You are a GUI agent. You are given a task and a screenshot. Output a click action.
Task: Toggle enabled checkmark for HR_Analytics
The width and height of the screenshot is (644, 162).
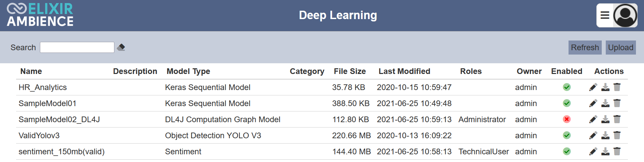(x=567, y=87)
